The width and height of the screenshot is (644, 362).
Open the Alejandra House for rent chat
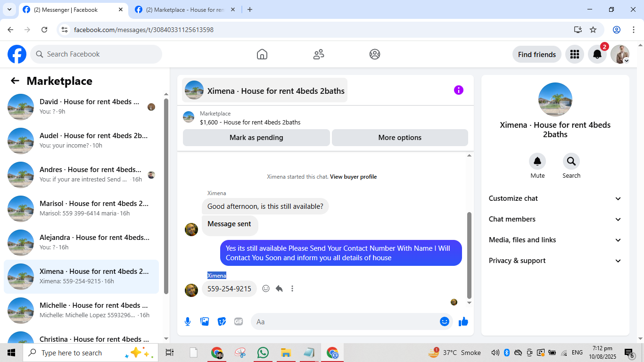pyautogui.click(x=81, y=243)
